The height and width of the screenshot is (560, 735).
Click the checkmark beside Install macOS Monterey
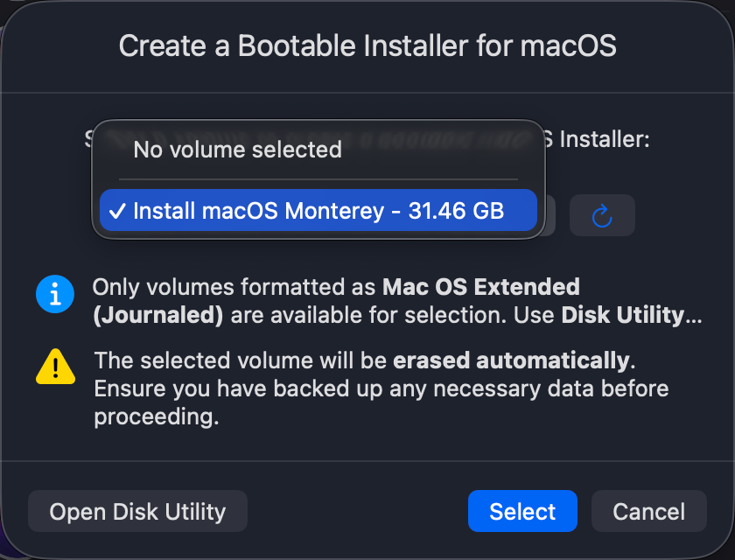[x=117, y=211]
